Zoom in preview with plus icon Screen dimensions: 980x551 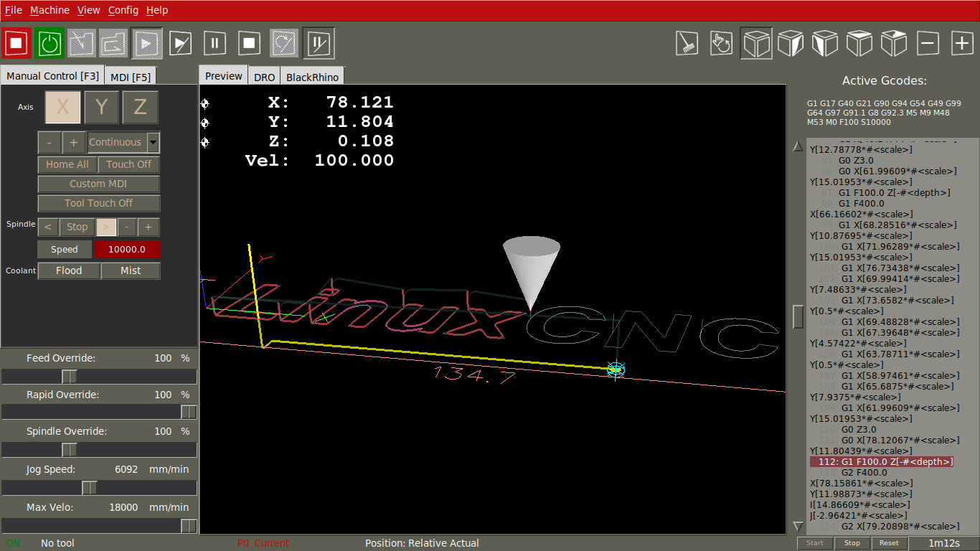tap(963, 44)
